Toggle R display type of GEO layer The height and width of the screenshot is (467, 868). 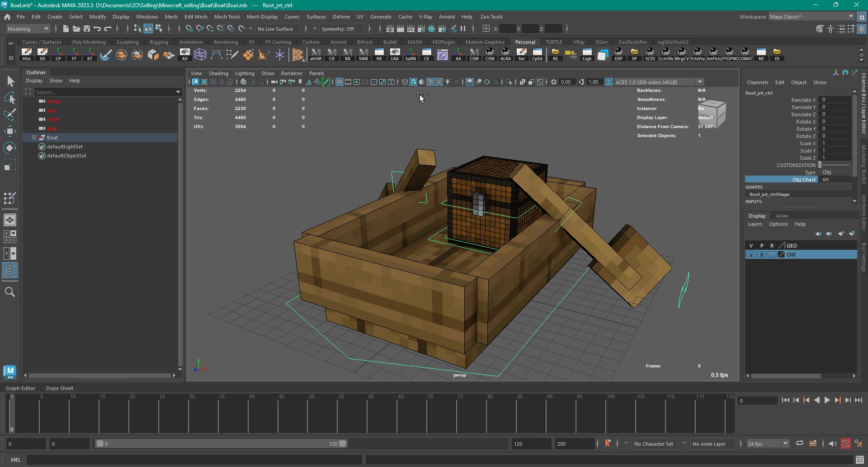coord(772,246)
